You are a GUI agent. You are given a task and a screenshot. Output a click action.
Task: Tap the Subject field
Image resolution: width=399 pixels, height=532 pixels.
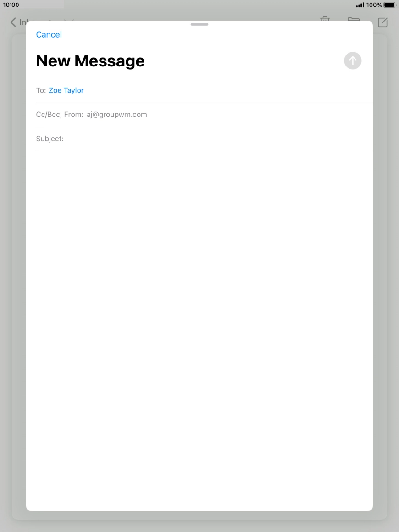tap(138, 139)
